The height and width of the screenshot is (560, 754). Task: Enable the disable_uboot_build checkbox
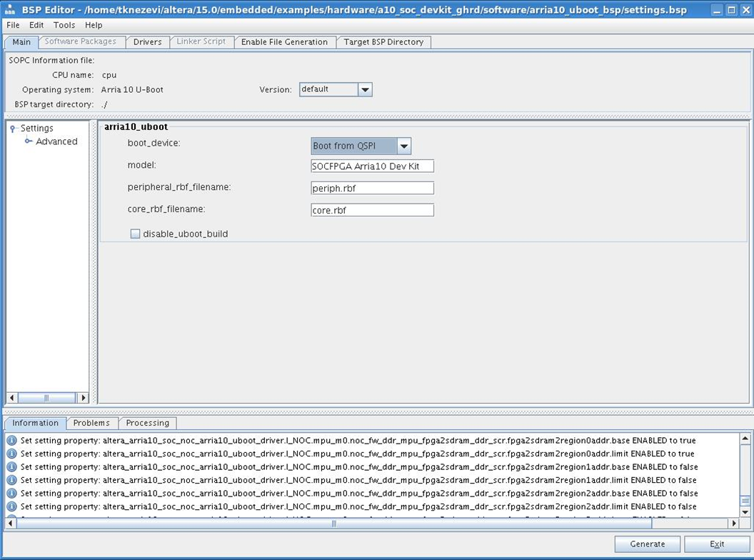[135, 234]
